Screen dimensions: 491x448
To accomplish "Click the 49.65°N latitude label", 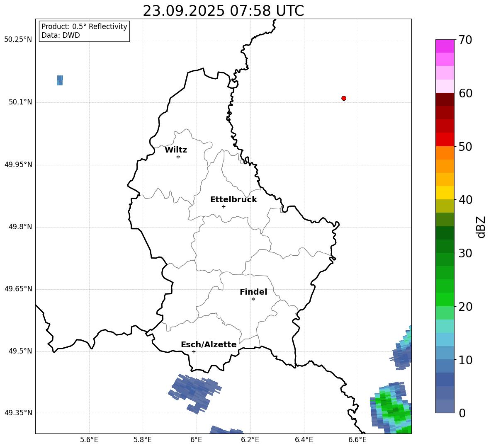I will pos(18,289).
